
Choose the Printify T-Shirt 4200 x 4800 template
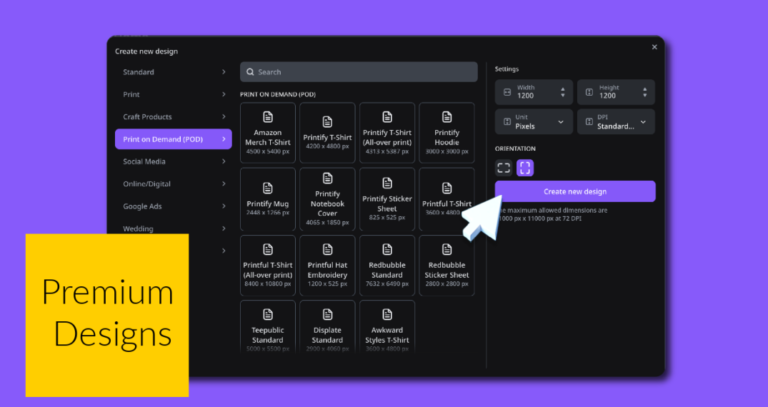tap(327, 133)
